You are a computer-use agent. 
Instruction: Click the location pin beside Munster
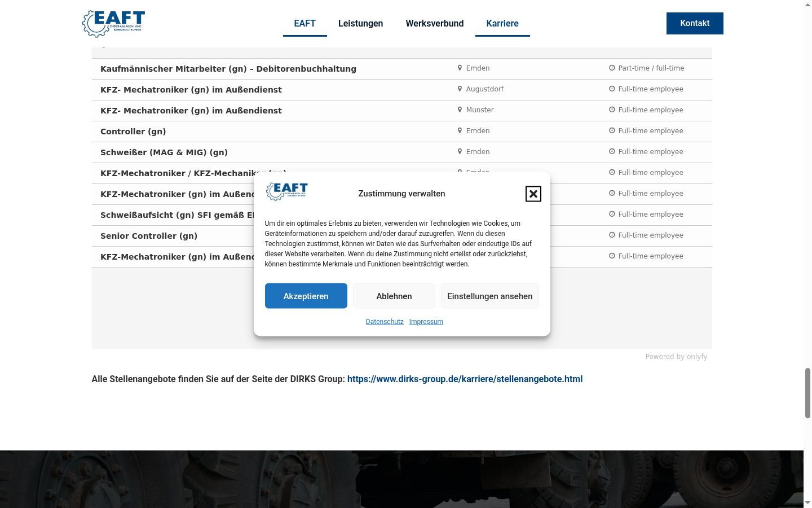coord(460,110)
